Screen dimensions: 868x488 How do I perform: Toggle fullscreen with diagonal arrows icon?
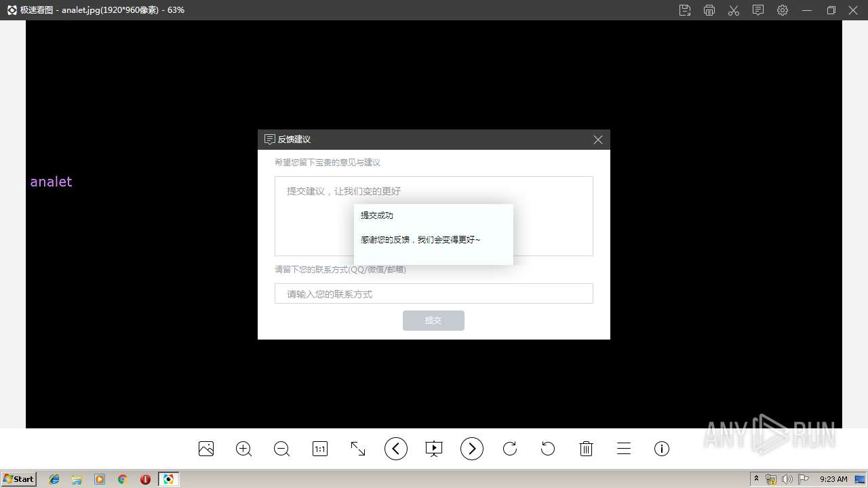point(358,449)
